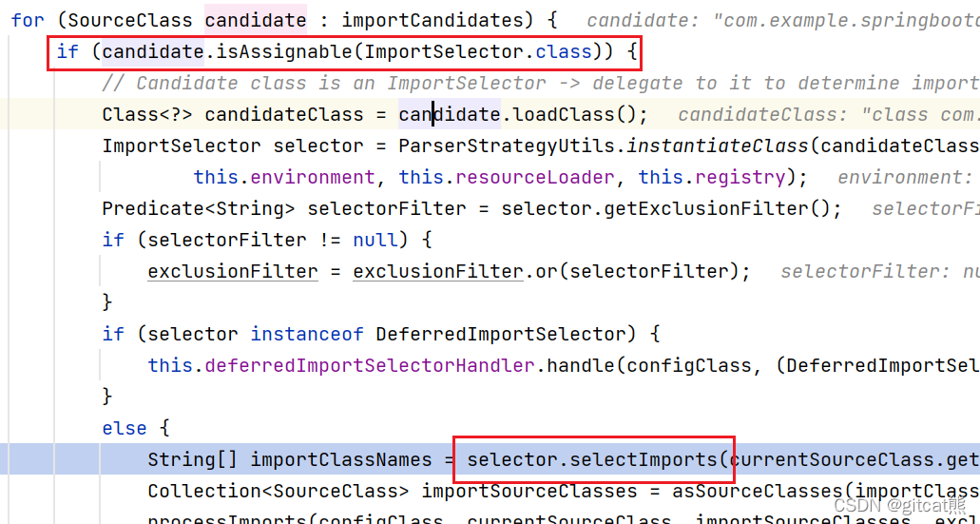This screenshot has height=524, width=980.
Task: Click the else keyword
Action: pos(125,428)
